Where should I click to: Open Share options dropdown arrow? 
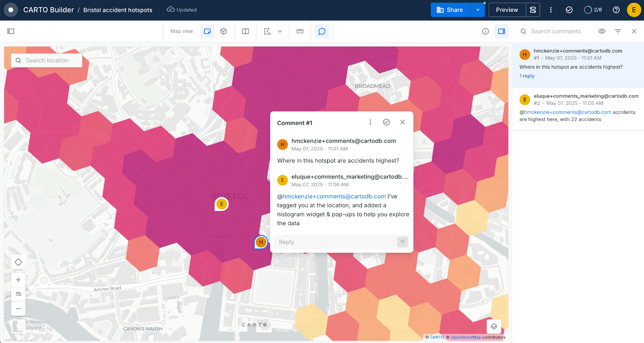pyautogui.click(x=478, y=10)
